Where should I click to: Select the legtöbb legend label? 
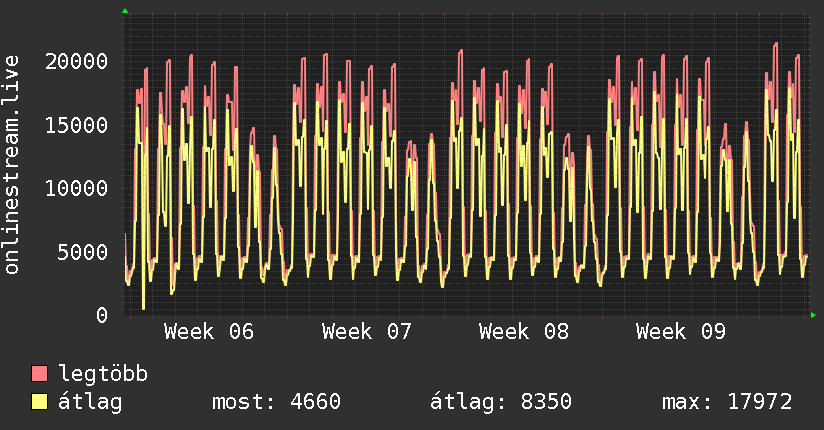coord(104,375)
